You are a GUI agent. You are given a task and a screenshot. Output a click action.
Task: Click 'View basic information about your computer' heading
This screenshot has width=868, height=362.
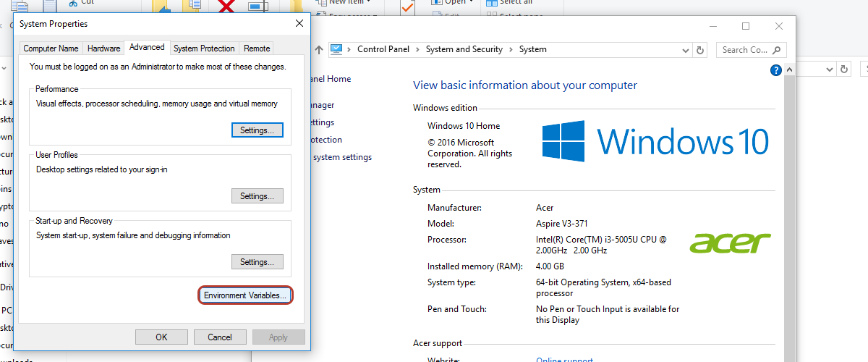point(525,85)
